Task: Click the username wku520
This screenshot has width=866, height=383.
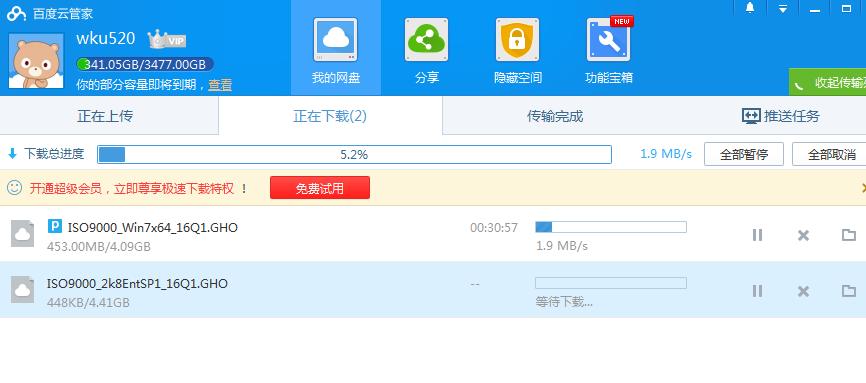Action: pos(105,38)
